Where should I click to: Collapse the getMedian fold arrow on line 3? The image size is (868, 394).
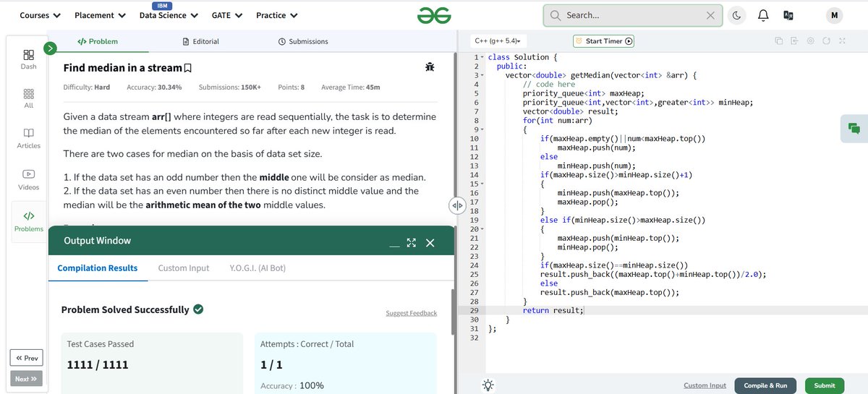pyautogui.click(x=482, y=75)
